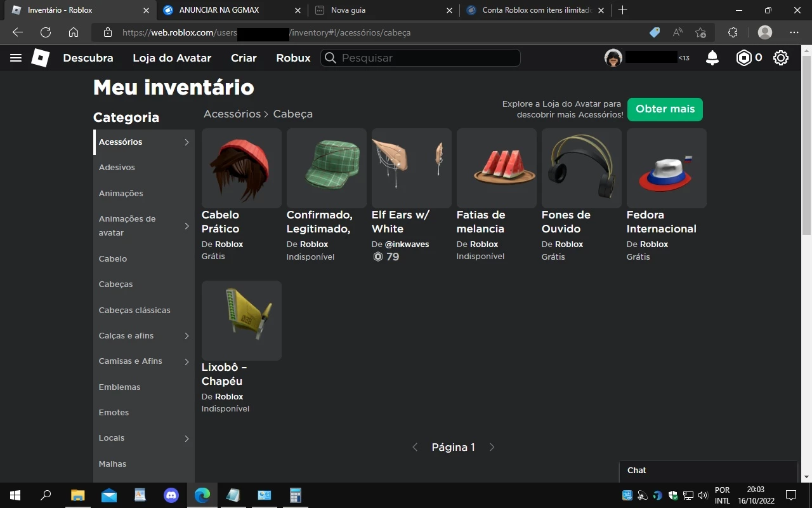Open Lixobô Chapéu thumbnail
The image size is (812, 508).
tap(242, 321)
